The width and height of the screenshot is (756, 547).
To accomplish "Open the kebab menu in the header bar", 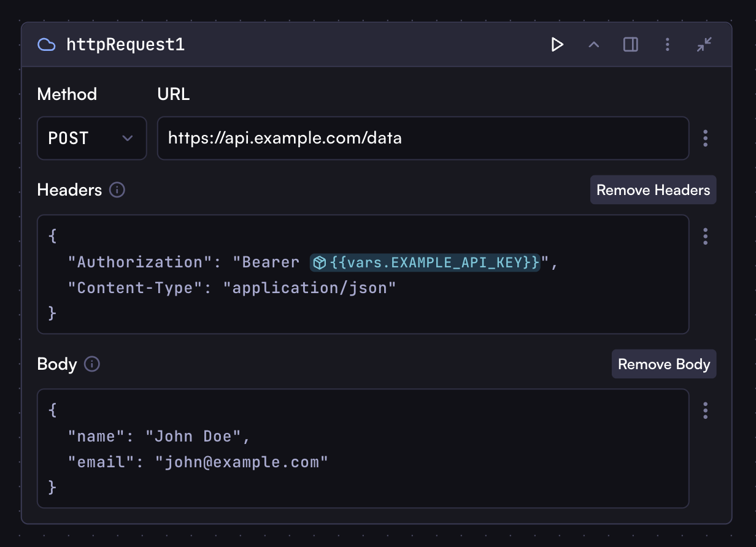I will [668, 44].
